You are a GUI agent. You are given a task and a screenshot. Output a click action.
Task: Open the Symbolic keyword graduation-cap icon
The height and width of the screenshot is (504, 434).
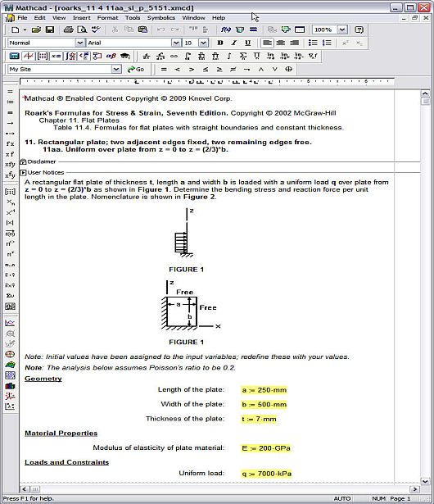tap(125, 57)
